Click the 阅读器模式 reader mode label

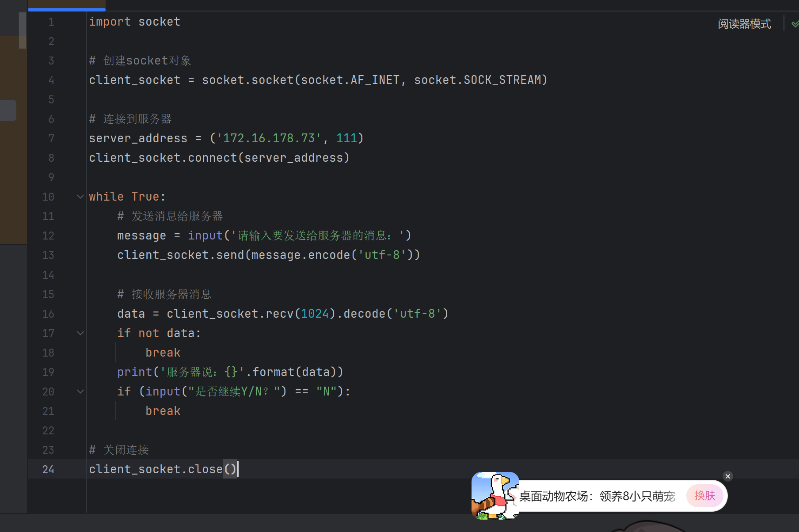tap(744, 24)
